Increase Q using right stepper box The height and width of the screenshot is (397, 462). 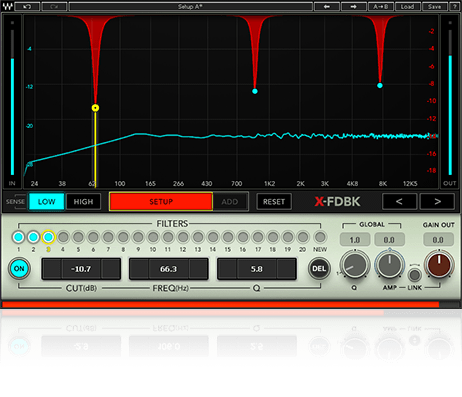286,269
